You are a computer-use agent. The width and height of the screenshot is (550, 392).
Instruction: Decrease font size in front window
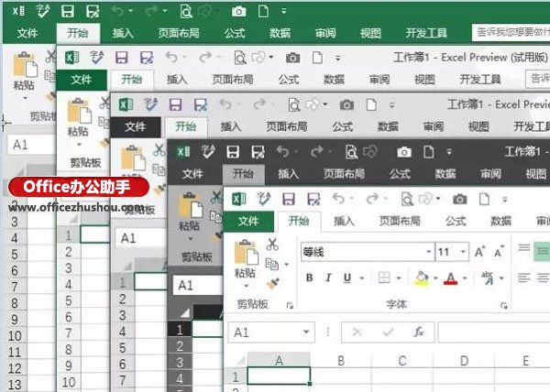coord(500,252)
